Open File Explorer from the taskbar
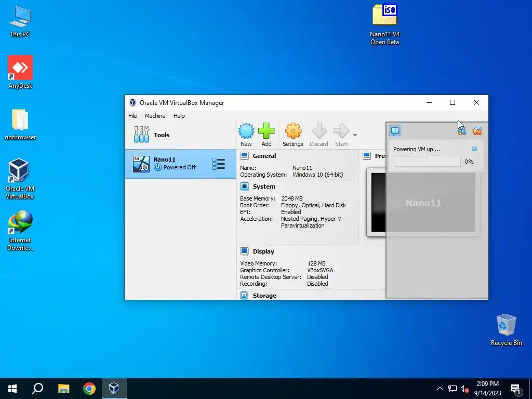 pyautogui.click(x=63, y=389)
